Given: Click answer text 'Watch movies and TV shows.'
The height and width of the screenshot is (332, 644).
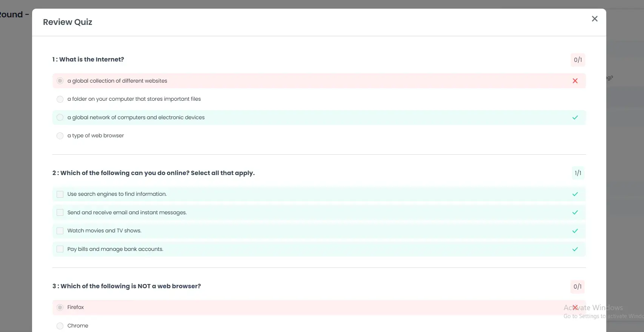Looking at the screenshot, I should pos(105,231).
